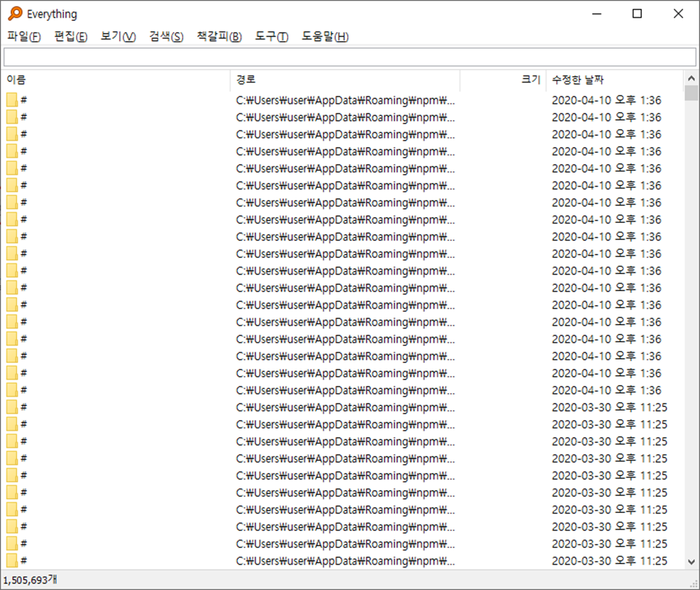Click the vertical scrollbar thumb
The height and width of the screenshot is (590, 700).
pyautogui.click(x=691, y=93)
